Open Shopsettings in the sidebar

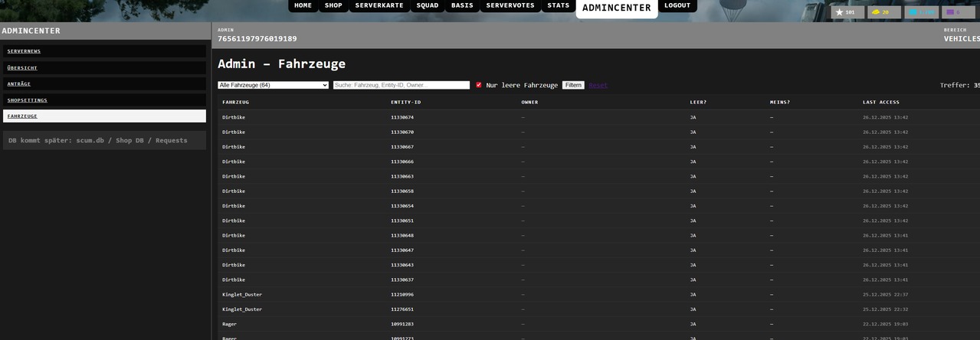[x=104, y=100]
